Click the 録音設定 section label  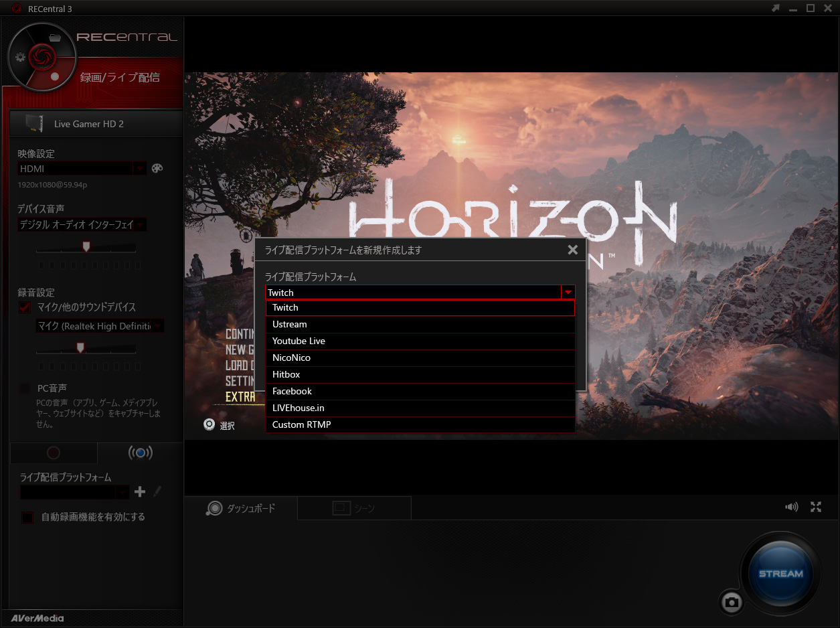tap(36, 293)
